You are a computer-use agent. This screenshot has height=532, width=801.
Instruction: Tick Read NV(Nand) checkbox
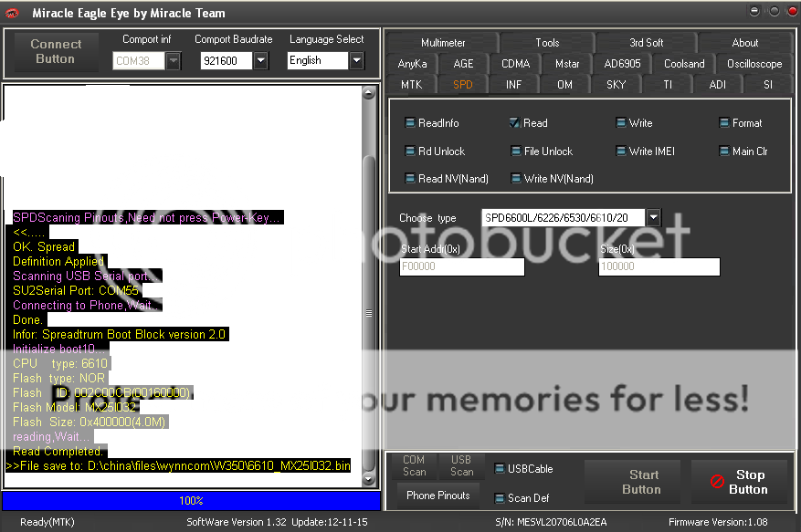click(x=410, y=178)
